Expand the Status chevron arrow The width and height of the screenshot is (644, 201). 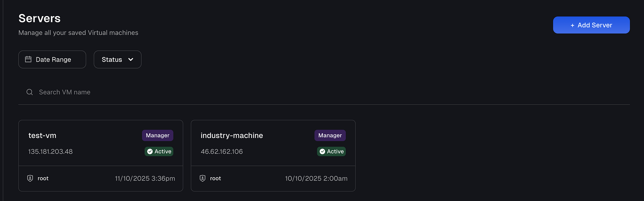131,59
